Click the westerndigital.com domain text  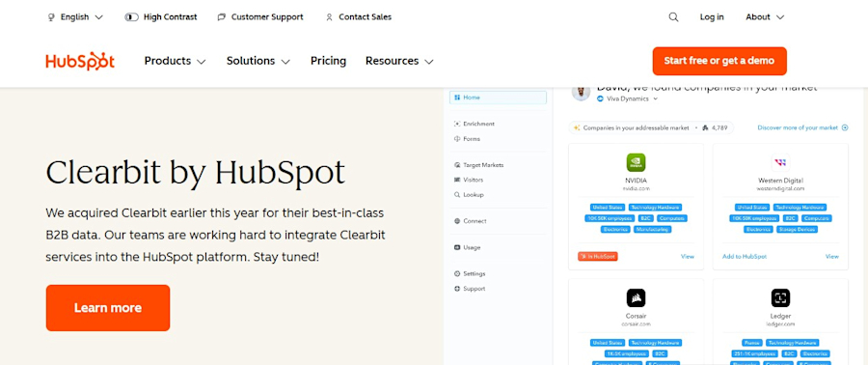click(x=780, y=189)
